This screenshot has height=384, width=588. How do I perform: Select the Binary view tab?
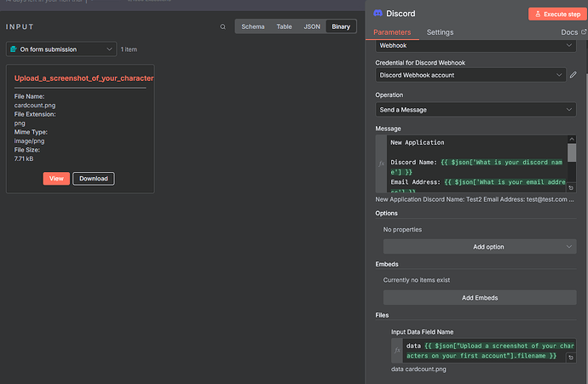[x=341, y=26]
